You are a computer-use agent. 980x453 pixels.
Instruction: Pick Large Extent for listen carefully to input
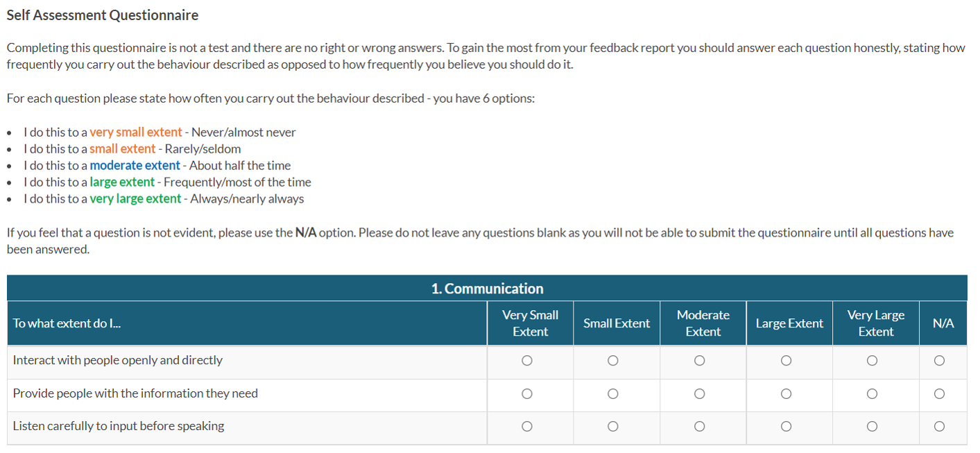[786, 427]
